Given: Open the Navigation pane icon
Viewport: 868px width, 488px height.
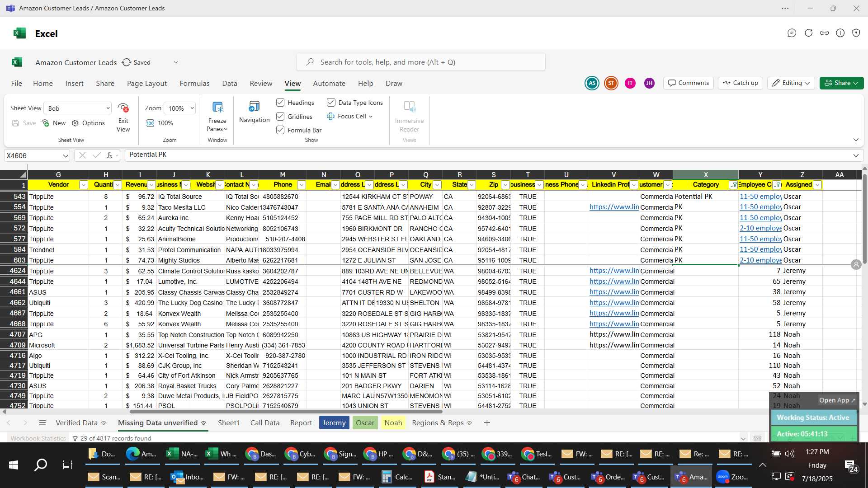Looking at the screenshot, I should coord(254,107).
